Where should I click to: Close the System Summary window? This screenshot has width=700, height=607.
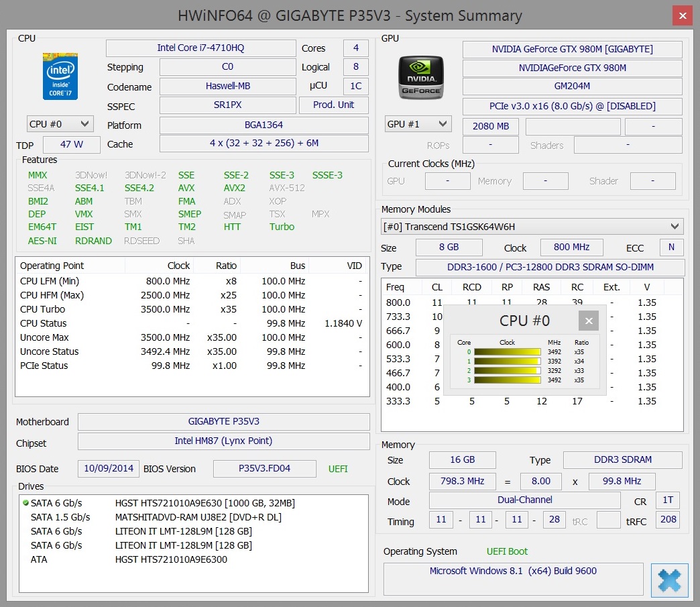tap(682, 15)
